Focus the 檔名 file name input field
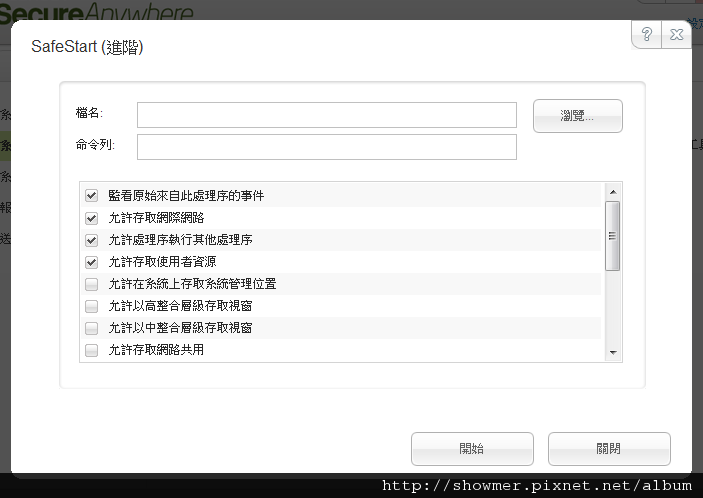 point(327,115)
